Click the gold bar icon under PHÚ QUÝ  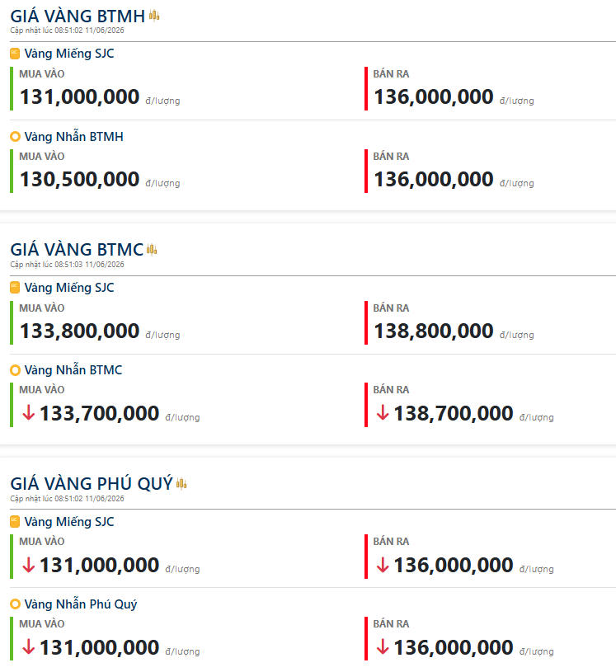point(15,522)
